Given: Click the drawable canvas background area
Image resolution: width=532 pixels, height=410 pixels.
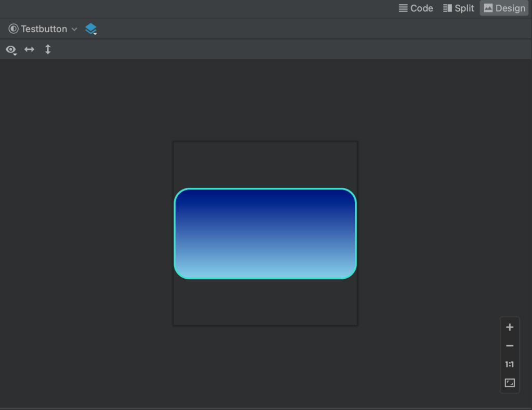Looking at the screenshot, I should (265, 161).
